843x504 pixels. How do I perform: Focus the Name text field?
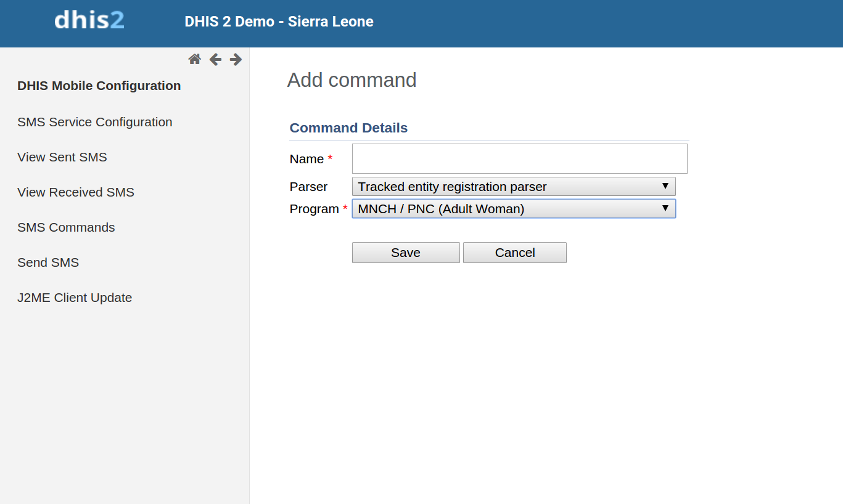[519, 159]
